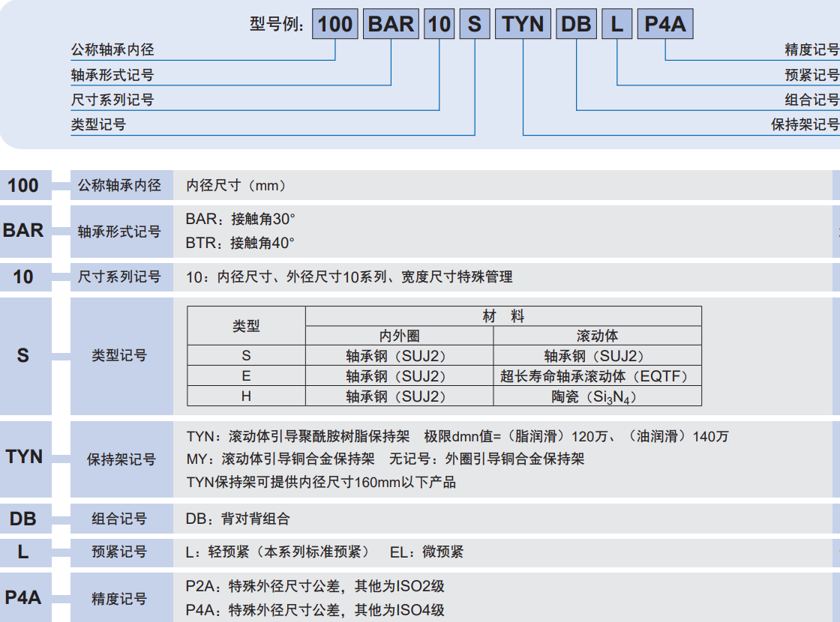Click '轴承形式记号' label in top diagram
Viewport: 840px width, 622px height.
[112, 75]
